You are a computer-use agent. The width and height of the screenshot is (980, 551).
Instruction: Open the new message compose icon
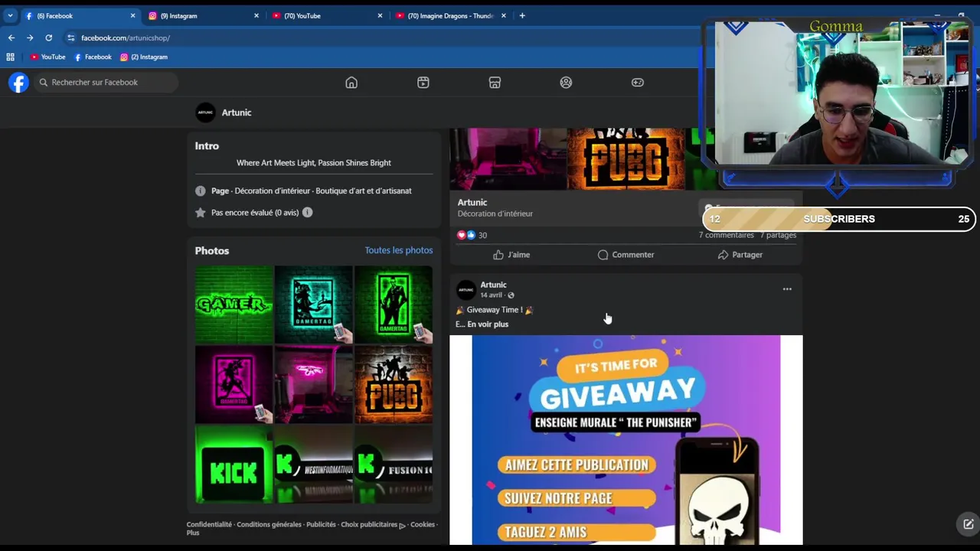(968, 524)
